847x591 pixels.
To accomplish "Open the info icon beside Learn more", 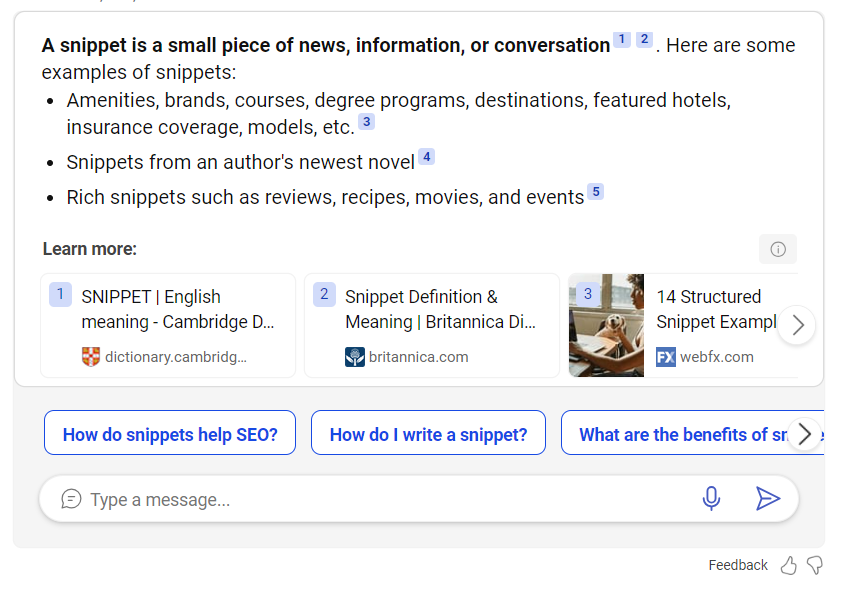I will tap(777, 249).
